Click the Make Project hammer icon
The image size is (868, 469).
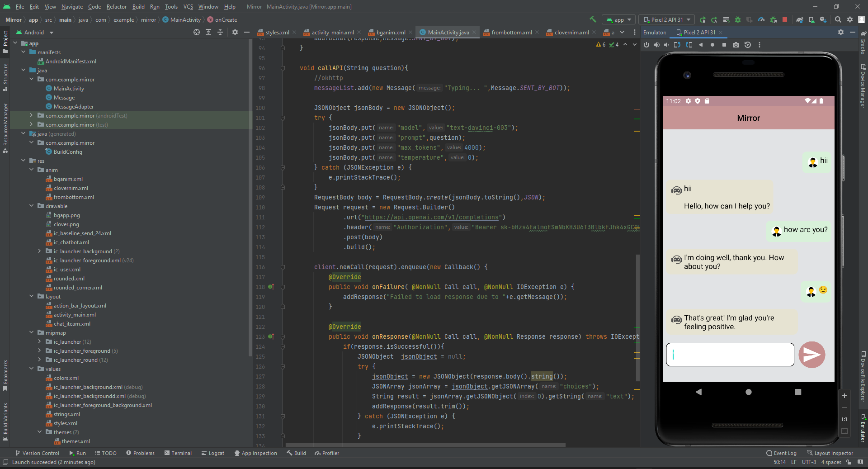coord(593,19)
